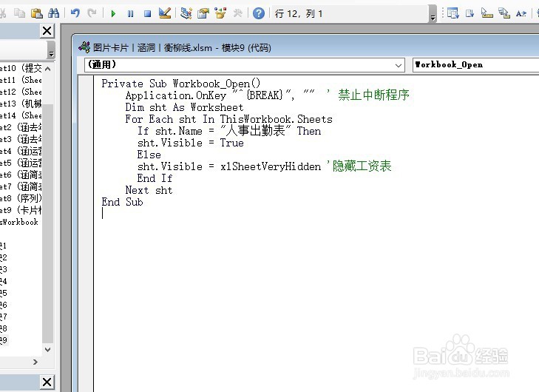Pause execution with the Break icon
Screen dimensions: 539x392
point(130,14)
